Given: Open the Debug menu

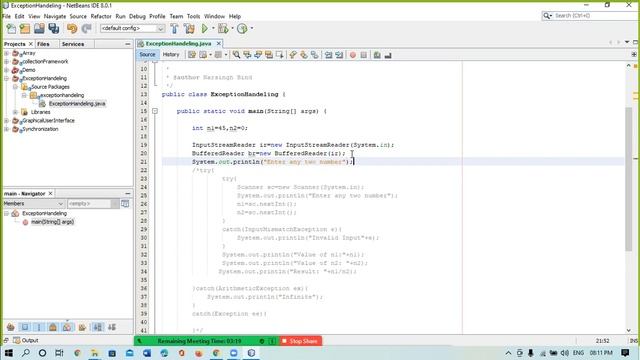Looking at the screenshot, I should tap(137, 16).
